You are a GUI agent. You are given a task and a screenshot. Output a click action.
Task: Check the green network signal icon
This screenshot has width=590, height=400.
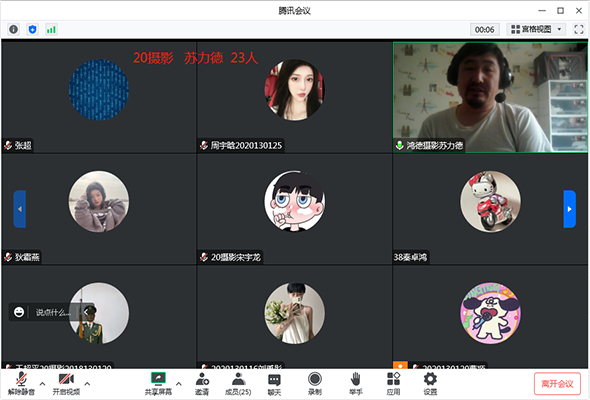[x=51, y=29]
